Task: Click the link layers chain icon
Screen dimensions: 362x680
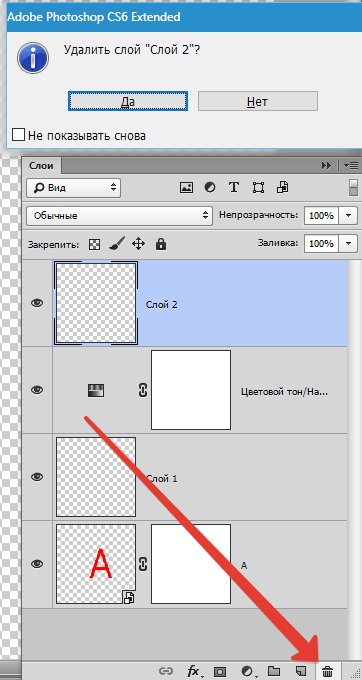Action: (x=165, y=672)
